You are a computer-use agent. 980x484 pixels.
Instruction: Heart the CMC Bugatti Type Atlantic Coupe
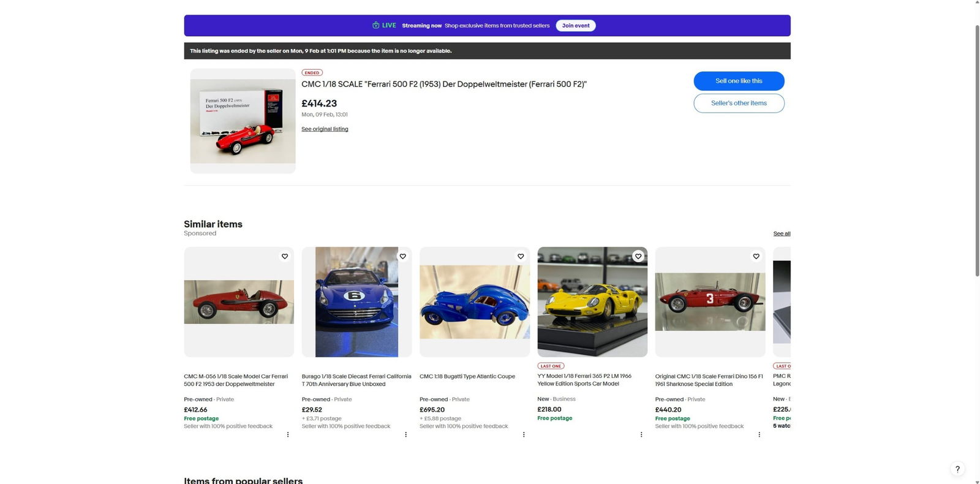pyautogui.click(x=521, y=256)
